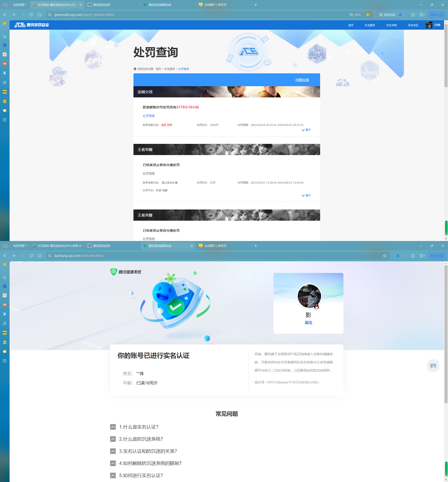Viewport: 448px width, 482px height.
Task: Click the gold favorites star in top window sidebar
Action: point(5,23)
